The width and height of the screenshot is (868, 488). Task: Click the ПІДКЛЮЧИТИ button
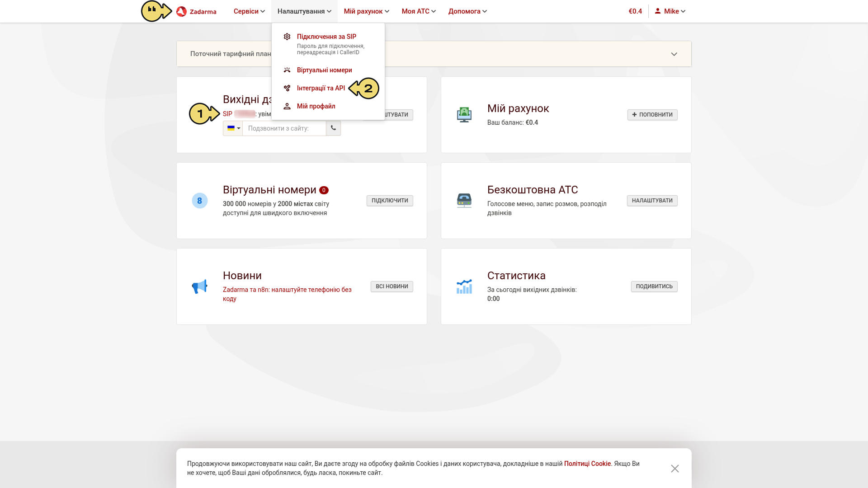coord(390,201)
